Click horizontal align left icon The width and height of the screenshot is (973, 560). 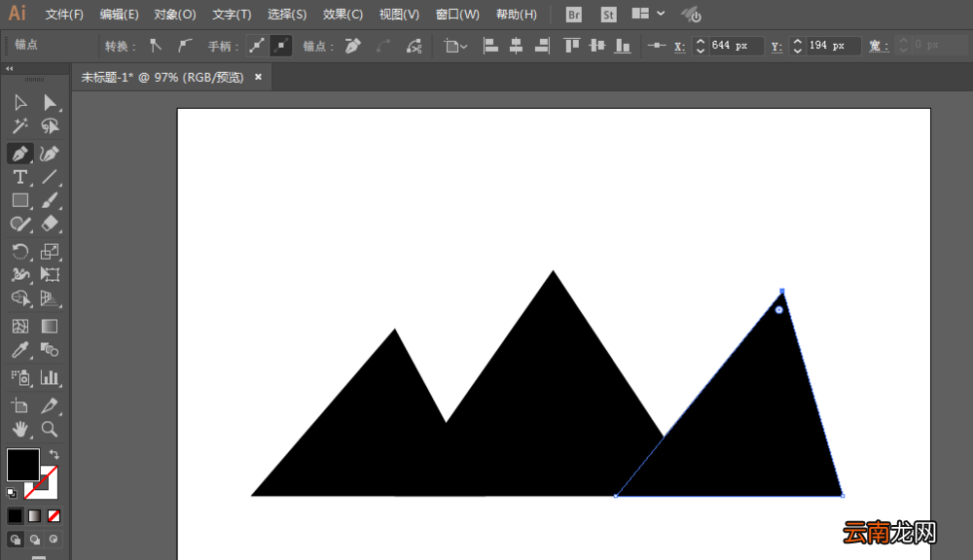coord(490,46)
